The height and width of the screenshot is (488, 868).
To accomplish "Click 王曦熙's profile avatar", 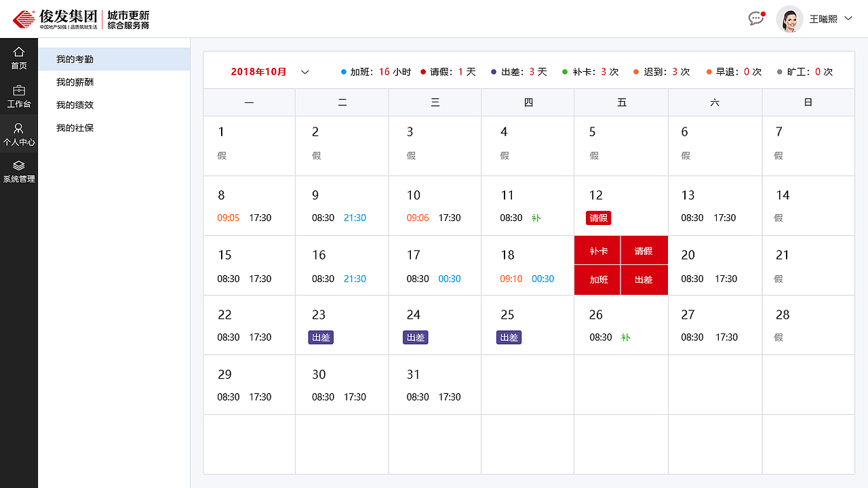I will 789,18.
